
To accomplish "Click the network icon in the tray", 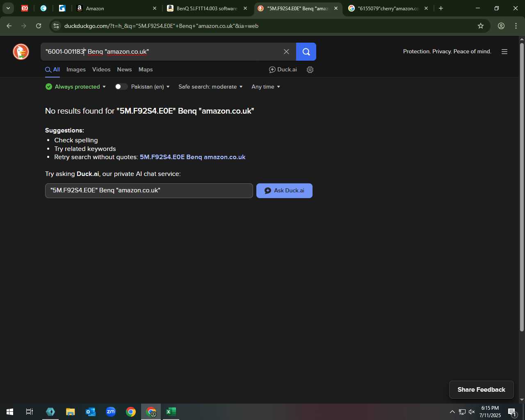I will [x=462, y=412].
